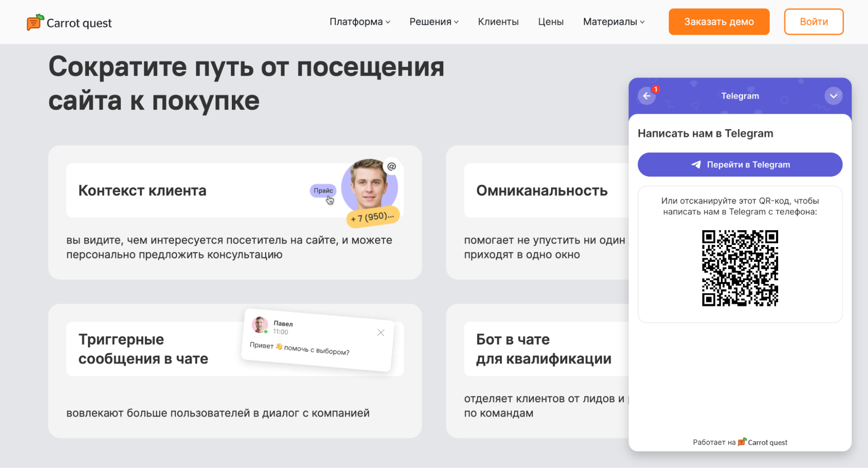The height and width of the screenshot is (468, 868).
Task: Click the Написать нам в Telegram heading
Action: (705, 133)
